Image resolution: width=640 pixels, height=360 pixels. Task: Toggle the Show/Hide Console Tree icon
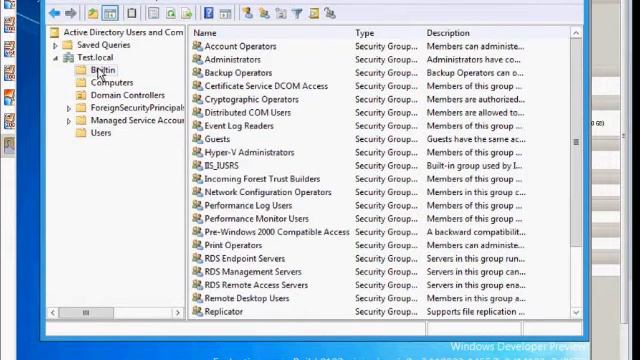110,13
